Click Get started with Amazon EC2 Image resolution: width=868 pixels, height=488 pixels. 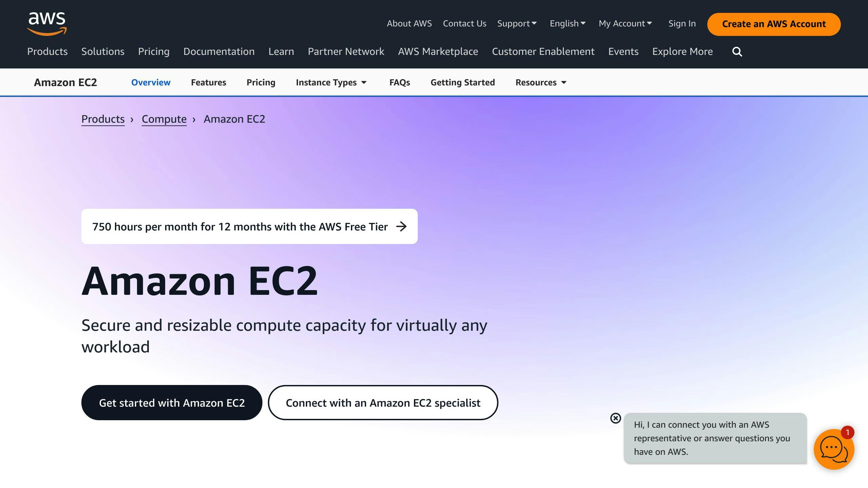click(172, 403)
